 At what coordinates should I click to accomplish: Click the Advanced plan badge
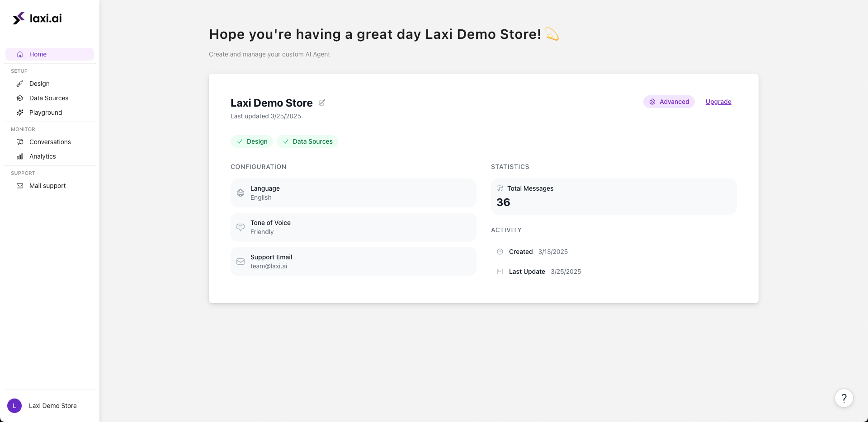[669, 102]
